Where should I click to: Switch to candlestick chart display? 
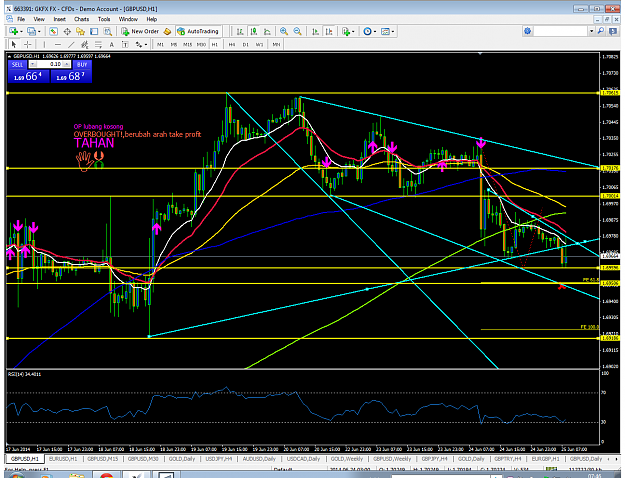click(254, 31)
